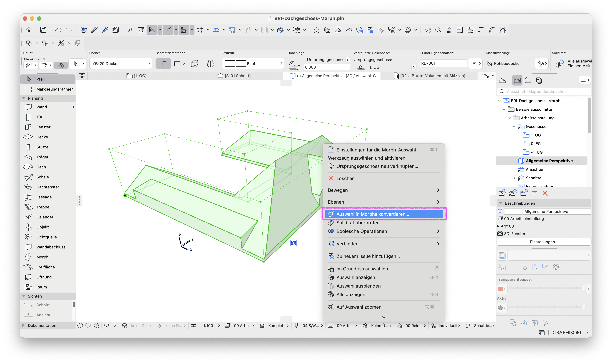Image resolution: width=612 pixels, height=364 pixels.
Task: Toggle the tab overview grid icon
Action: (82, 76)
